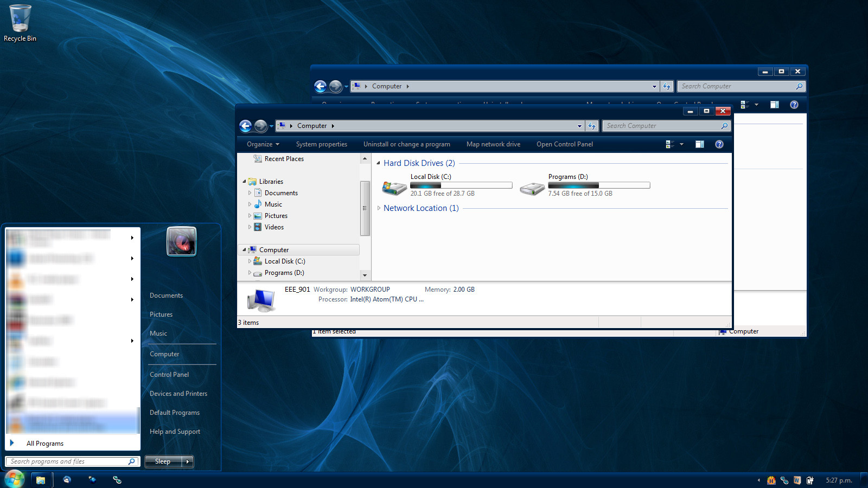Click the Windows Start orb
This screenshot has width=868, height=488.
[15, 479]
